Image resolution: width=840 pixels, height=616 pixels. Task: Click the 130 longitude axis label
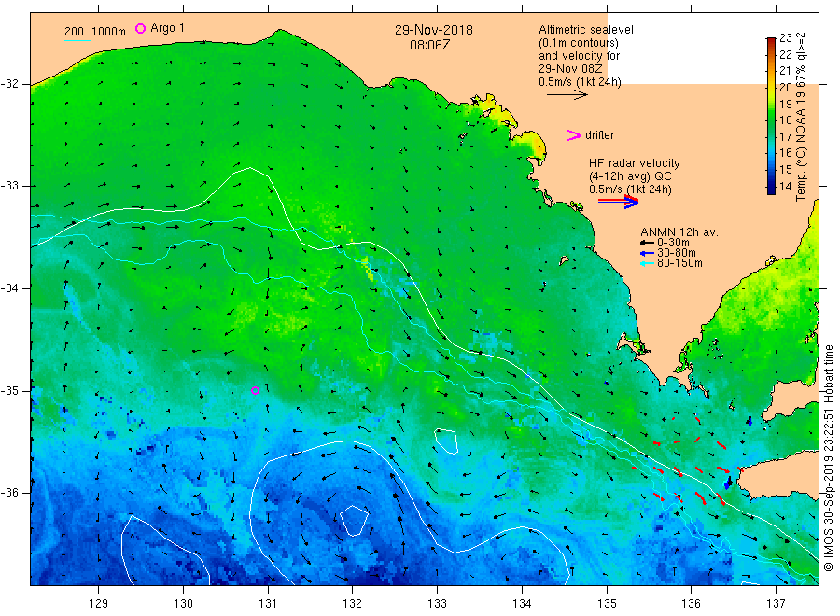[183, 604]
